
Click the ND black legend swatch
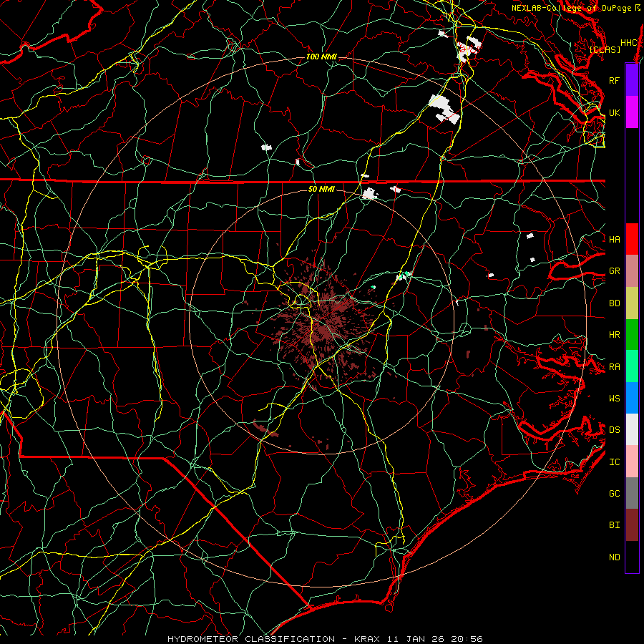(x=632, y=557)
